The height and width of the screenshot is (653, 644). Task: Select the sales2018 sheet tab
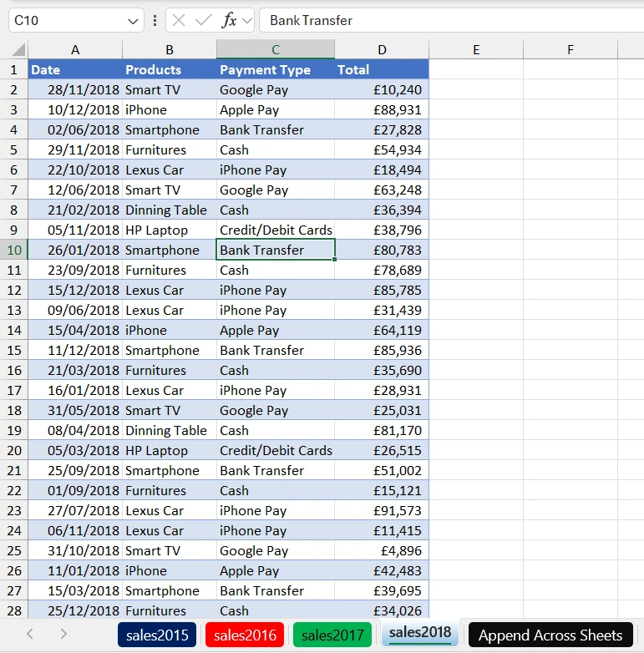[x=420, y=633]
